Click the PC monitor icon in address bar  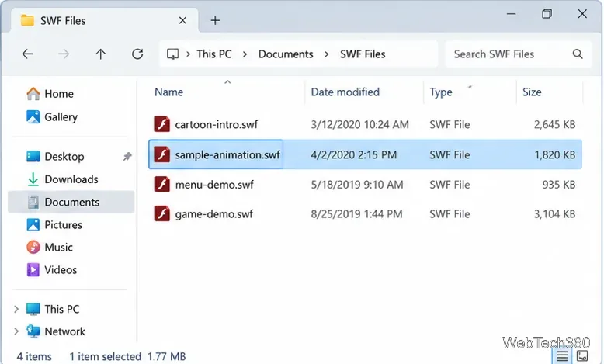pyautogui.click(x=172, y=54)
